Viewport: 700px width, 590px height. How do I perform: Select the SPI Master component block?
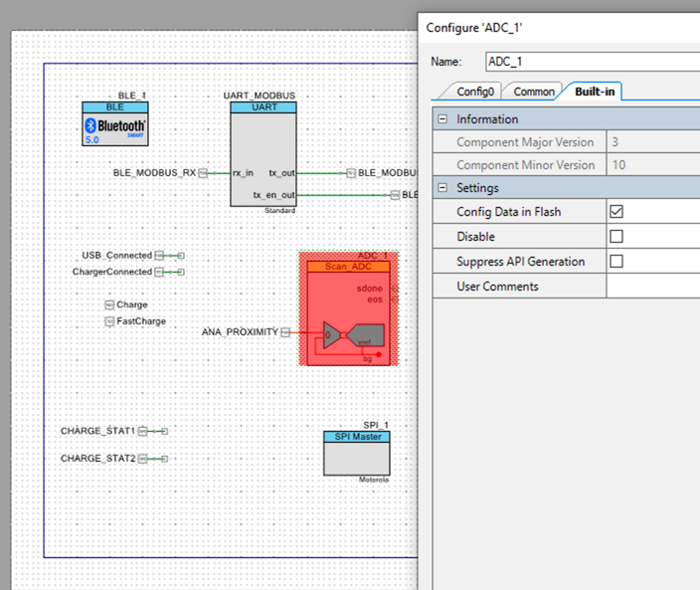coord(357,454)
